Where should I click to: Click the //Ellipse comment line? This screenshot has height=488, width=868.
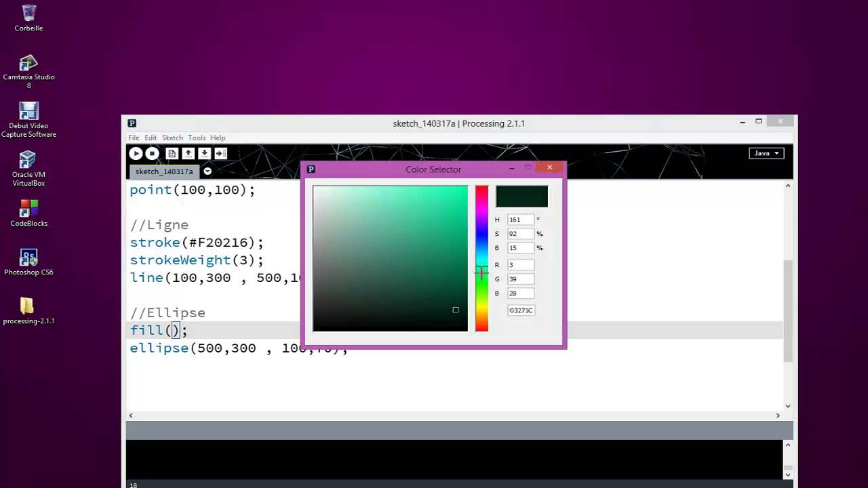[x=167, y=312]
